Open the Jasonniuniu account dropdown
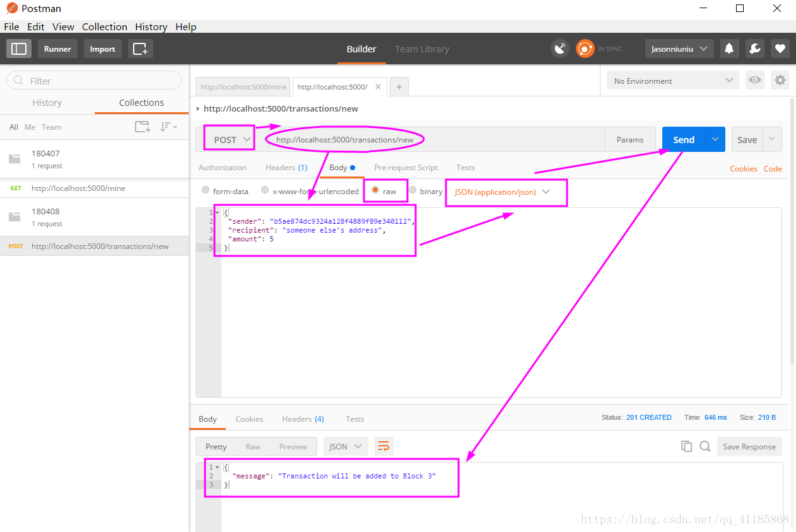The width and height of the screenshot is (796, 532). (x=679, y=49)
